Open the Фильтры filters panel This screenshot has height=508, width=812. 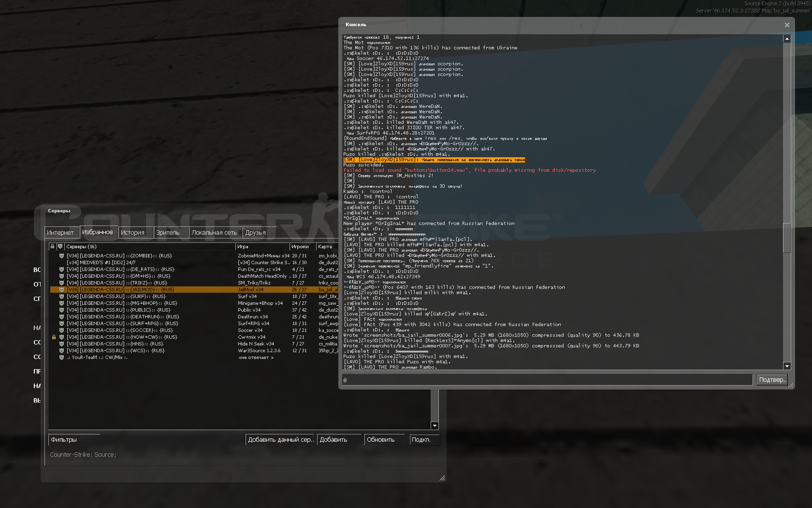click(x=74, y=440)
